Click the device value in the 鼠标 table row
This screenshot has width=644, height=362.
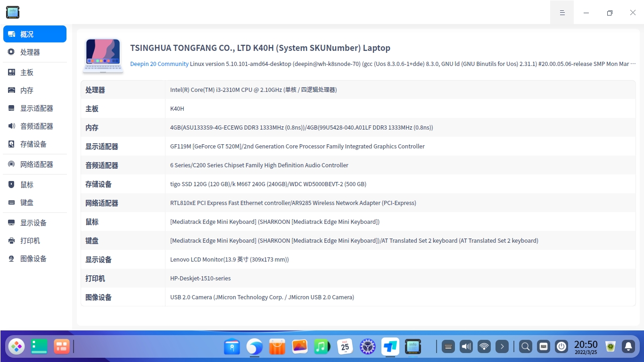tap(275, 222)
